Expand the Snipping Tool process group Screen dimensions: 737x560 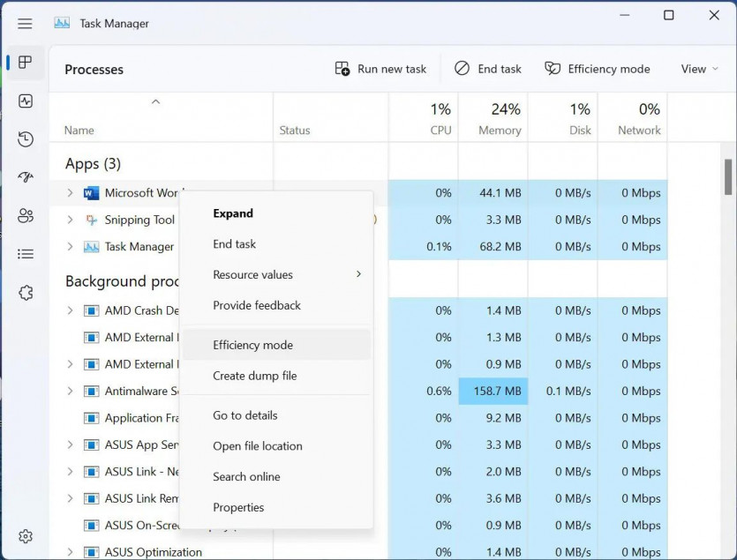(71, 220)
